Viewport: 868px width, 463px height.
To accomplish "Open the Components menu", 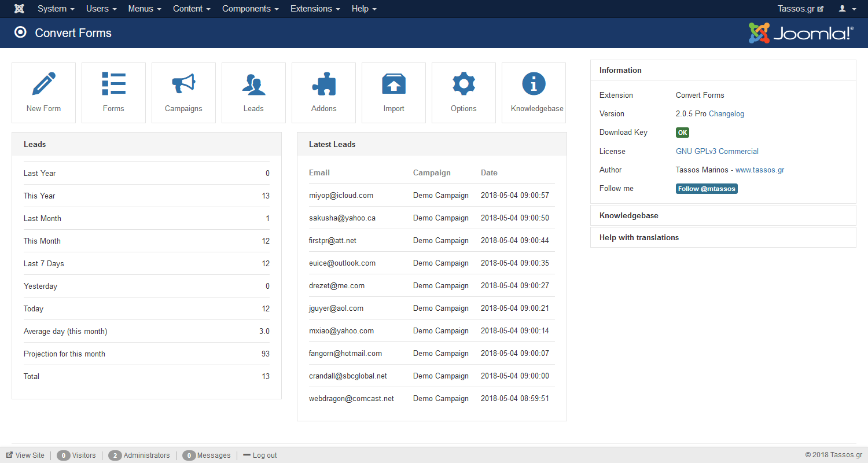I will pos(251,9).
